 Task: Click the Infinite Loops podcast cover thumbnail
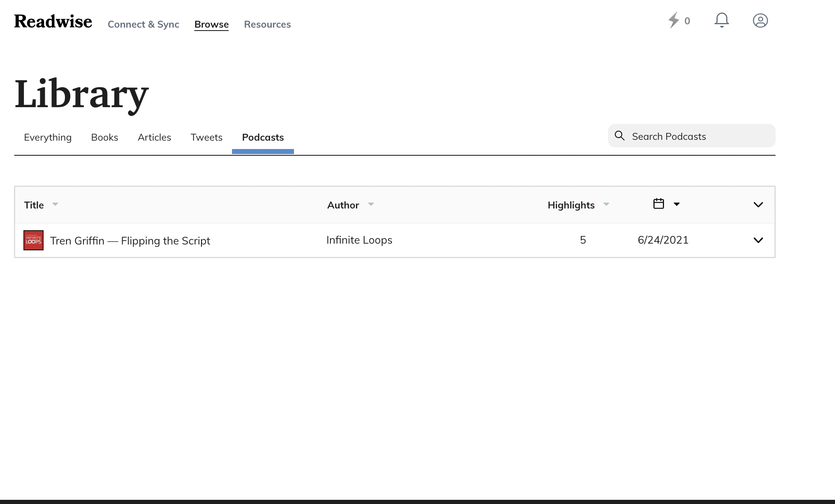pos(34,240)
